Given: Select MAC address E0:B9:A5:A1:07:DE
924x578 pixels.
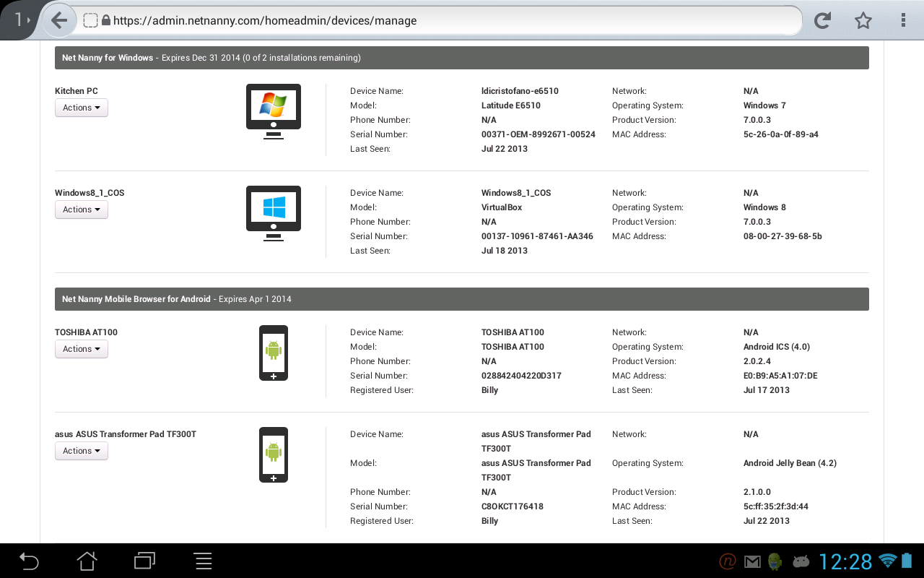Looking at the screenshot, I should (x=780, y=376).
